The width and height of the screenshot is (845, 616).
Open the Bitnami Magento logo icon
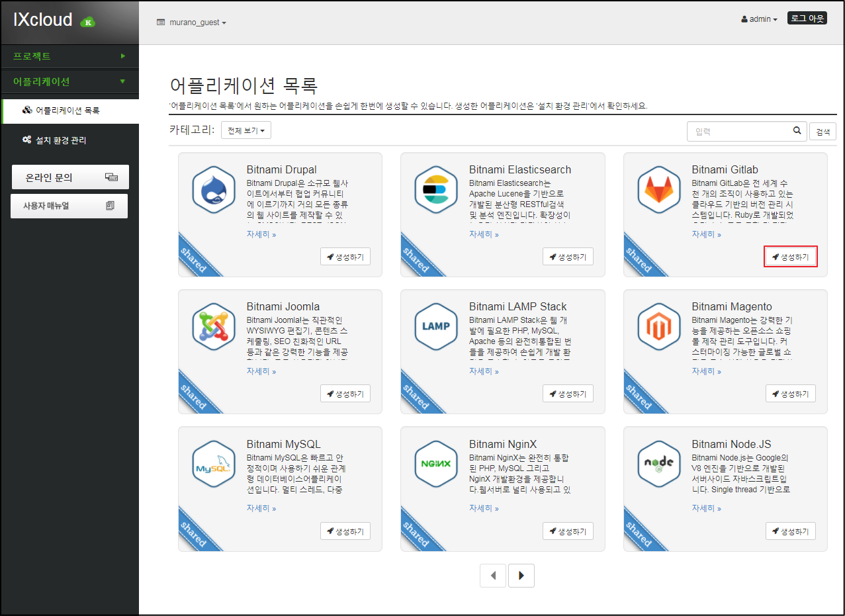(x=659, y=327)
